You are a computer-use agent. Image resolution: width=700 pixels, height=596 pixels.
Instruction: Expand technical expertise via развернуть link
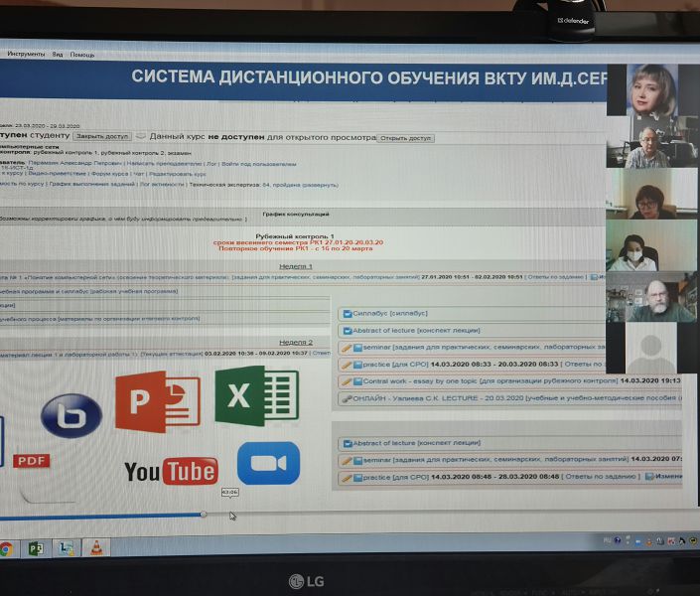tap(320, 185)
